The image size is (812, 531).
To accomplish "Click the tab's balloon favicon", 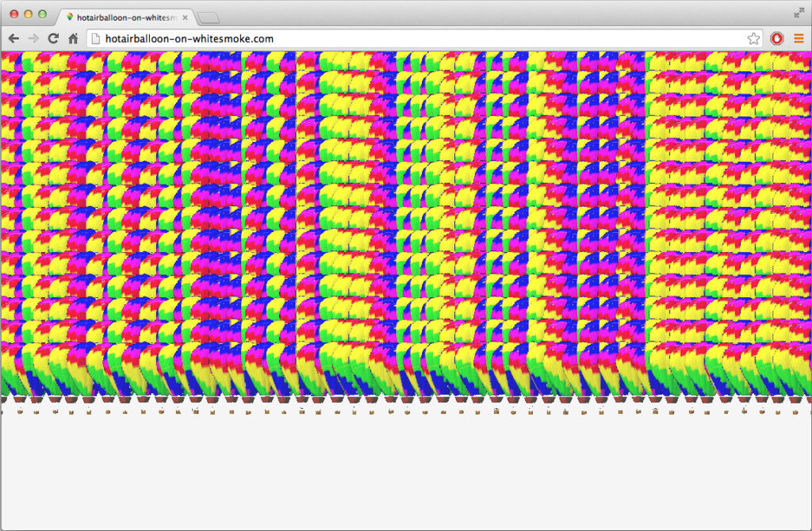I will pos(70,17).
